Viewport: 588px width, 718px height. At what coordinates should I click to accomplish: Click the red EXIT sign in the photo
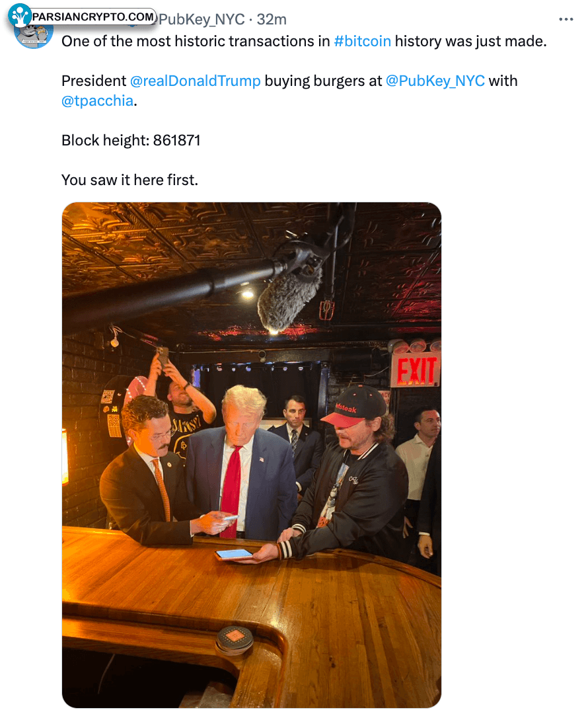(415, 370)
